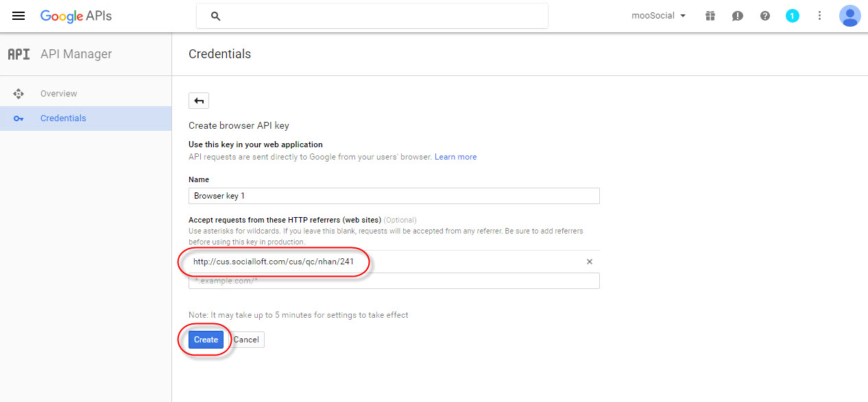Clear the referrer field with the X
This screenshot has width=868, height=402.
coord(589,262)
